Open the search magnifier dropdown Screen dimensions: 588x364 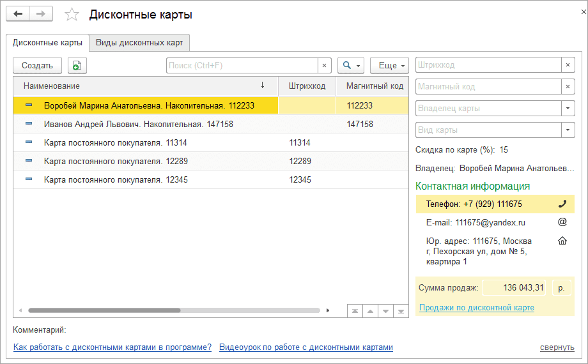click(x=351, y=65)
